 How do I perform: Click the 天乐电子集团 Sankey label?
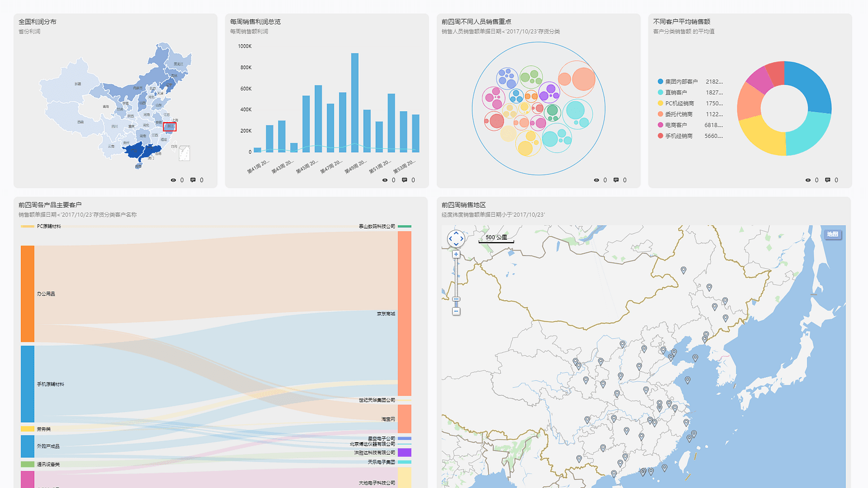(x=381, y=462)
